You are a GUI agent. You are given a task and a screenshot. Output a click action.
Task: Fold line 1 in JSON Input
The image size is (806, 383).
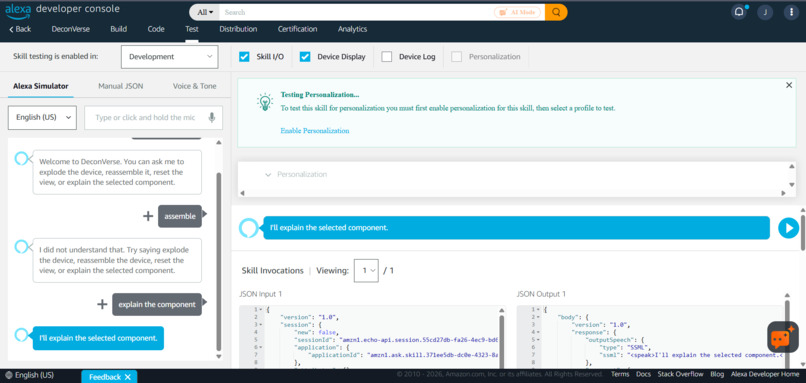coord(261,310)
